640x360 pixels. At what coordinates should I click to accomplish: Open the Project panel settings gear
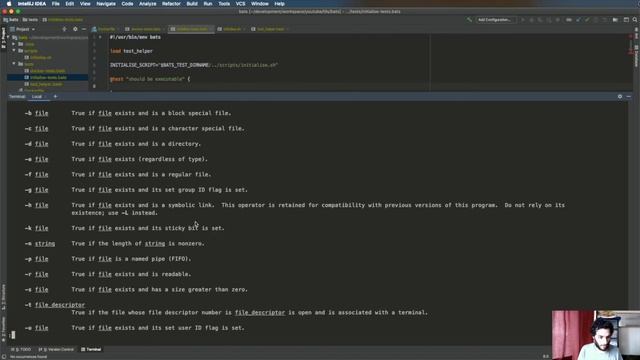(75, 29)
